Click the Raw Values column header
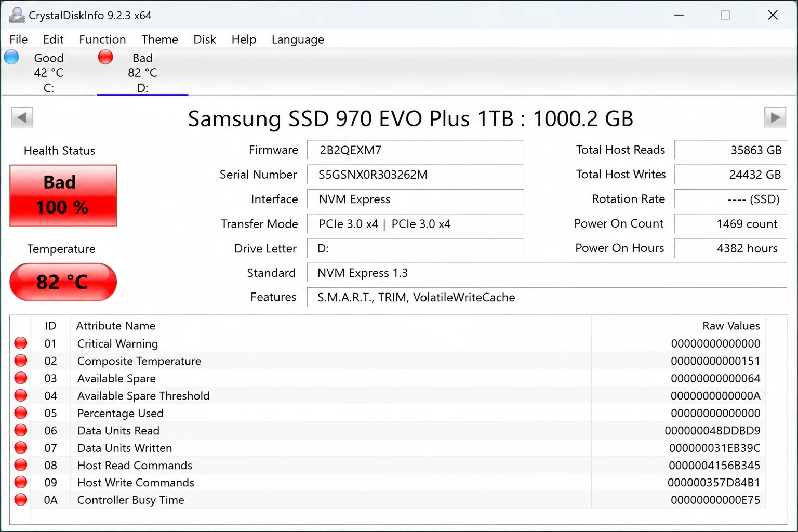Image resolution: width=798 pixels, height=532 pixels. 731,326
